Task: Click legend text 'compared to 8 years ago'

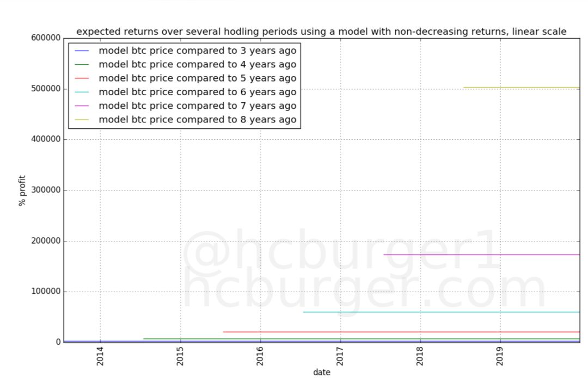Action: tap(197, 120)
